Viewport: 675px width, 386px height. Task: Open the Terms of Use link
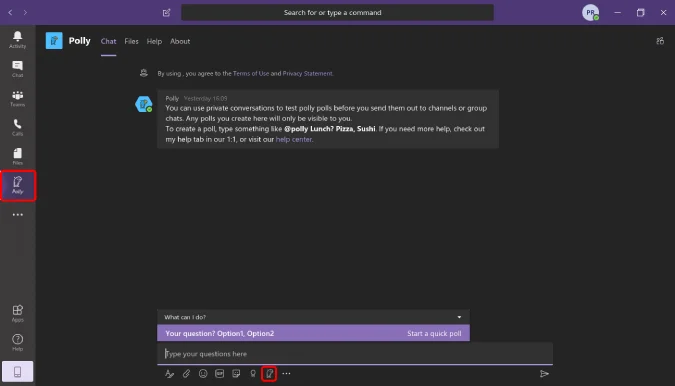[x=251, y=74]
